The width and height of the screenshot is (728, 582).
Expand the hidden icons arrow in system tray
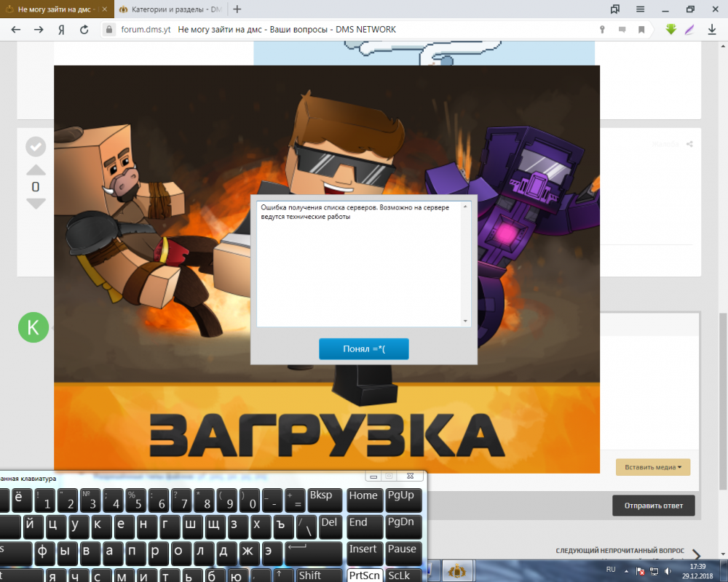[x=626, y=570]
